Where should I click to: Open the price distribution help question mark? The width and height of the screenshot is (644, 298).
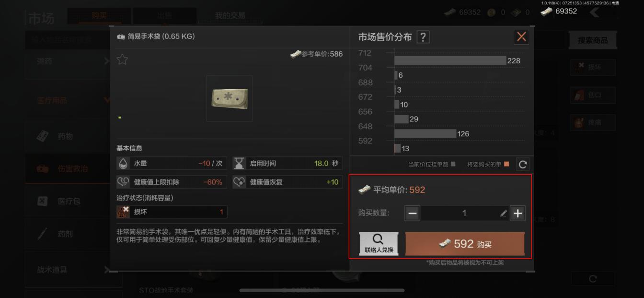point(423,37)
